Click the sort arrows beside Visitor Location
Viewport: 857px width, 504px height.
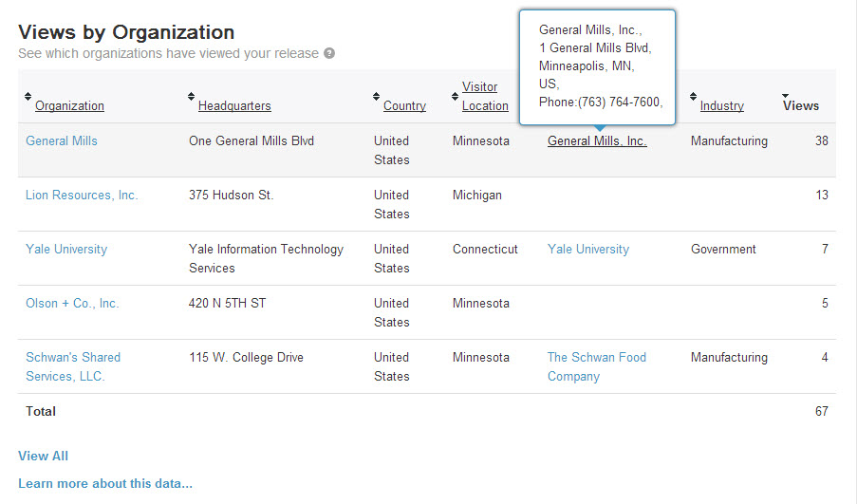(455, 96)
